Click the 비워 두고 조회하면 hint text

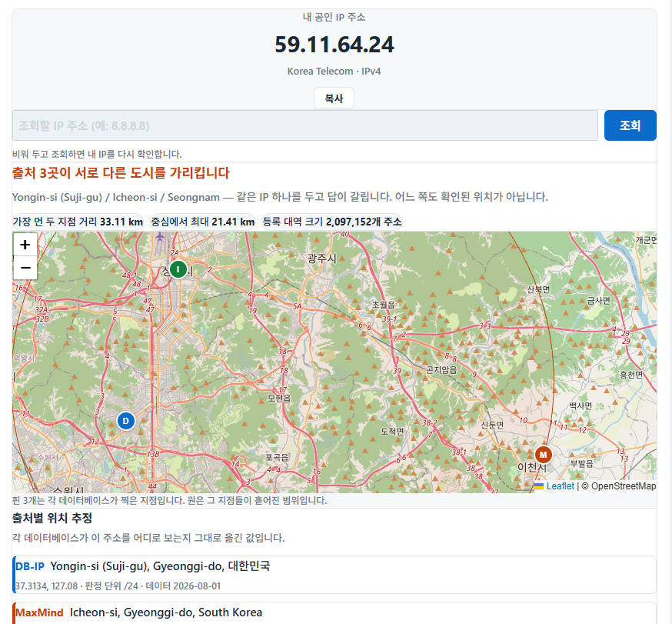coord(97,154)
